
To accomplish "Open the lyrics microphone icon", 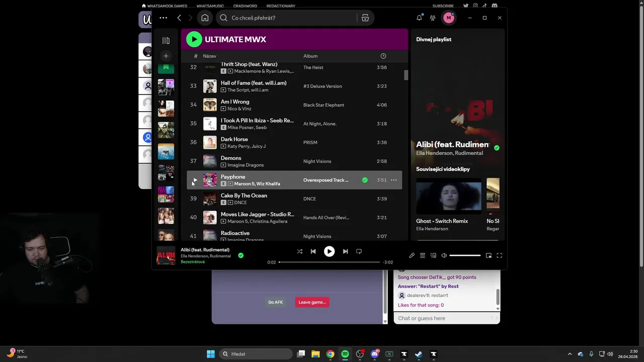I will pos(412,255).
